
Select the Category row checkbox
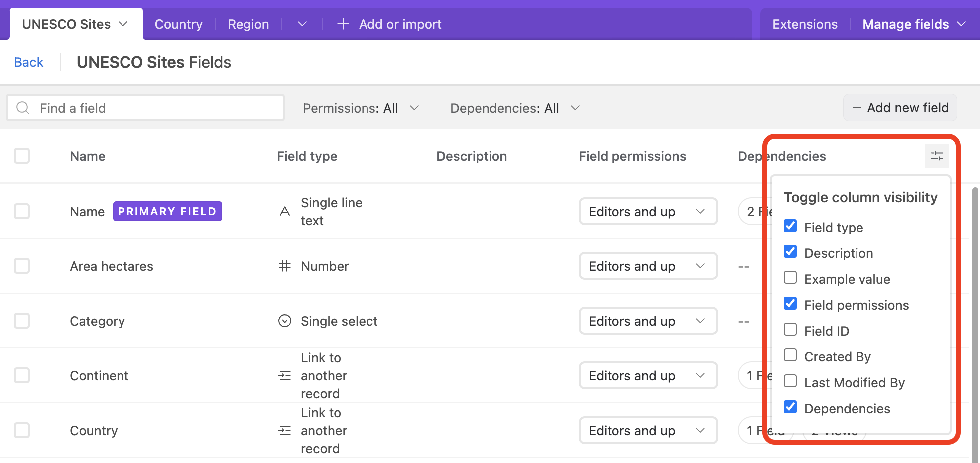coord(22,321)
